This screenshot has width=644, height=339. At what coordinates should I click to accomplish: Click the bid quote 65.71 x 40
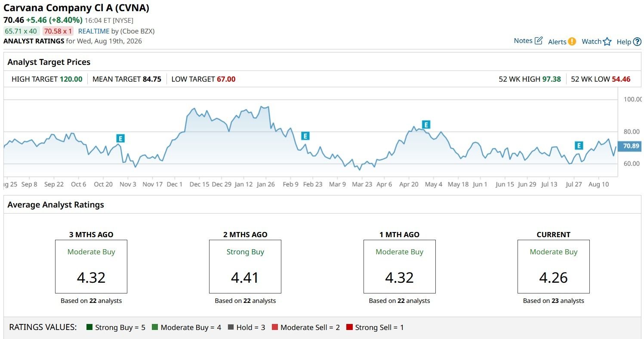click(21, 31)
